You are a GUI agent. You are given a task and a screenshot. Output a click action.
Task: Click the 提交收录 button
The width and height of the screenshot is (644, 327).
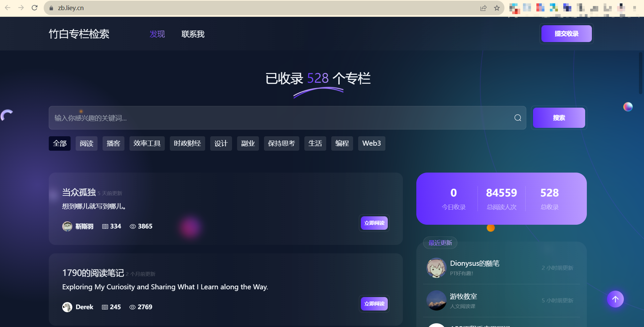pos(567,34)
